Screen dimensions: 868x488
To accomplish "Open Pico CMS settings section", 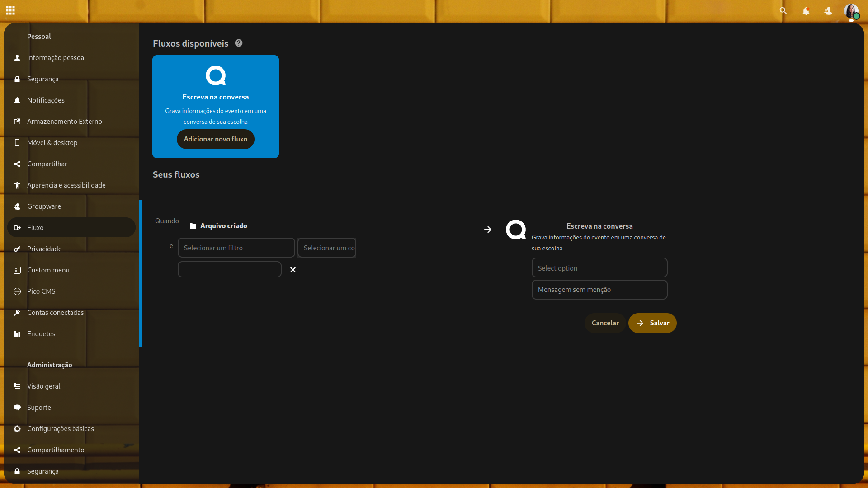I will 41,291.
